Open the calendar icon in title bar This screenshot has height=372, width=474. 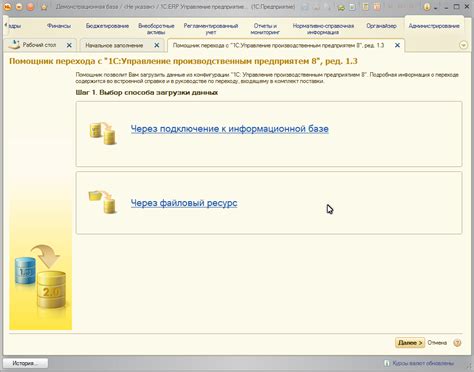click(377, 7)
